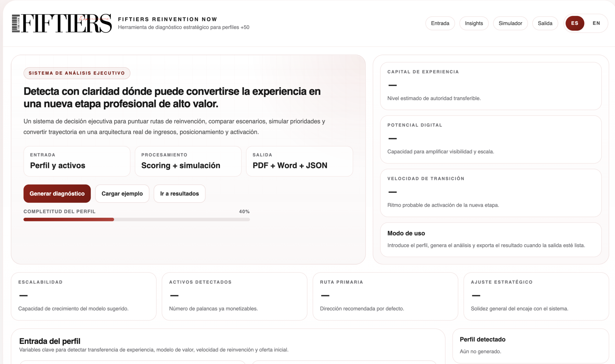Select the Scoring + simulación card

188,161
